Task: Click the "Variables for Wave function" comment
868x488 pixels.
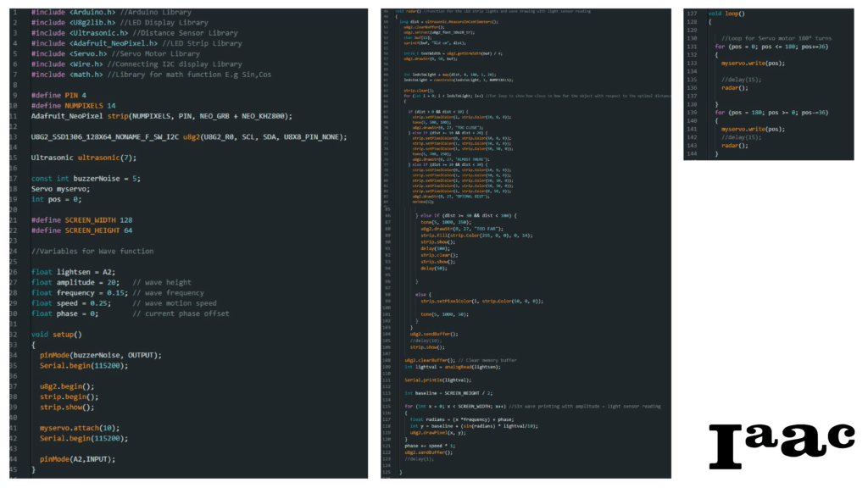Action: pyautogui.click(x=92, y=251)
